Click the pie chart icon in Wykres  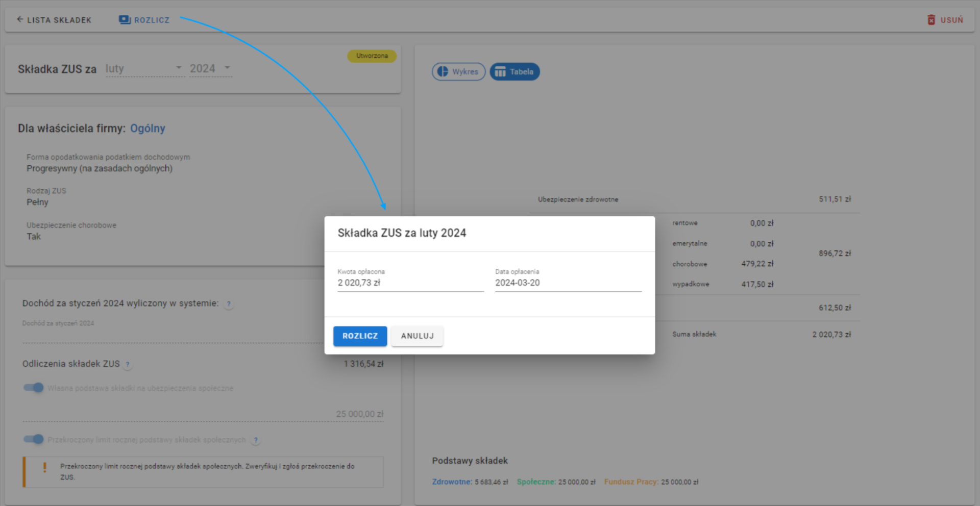pyautogui.click(x=443, y=72)
